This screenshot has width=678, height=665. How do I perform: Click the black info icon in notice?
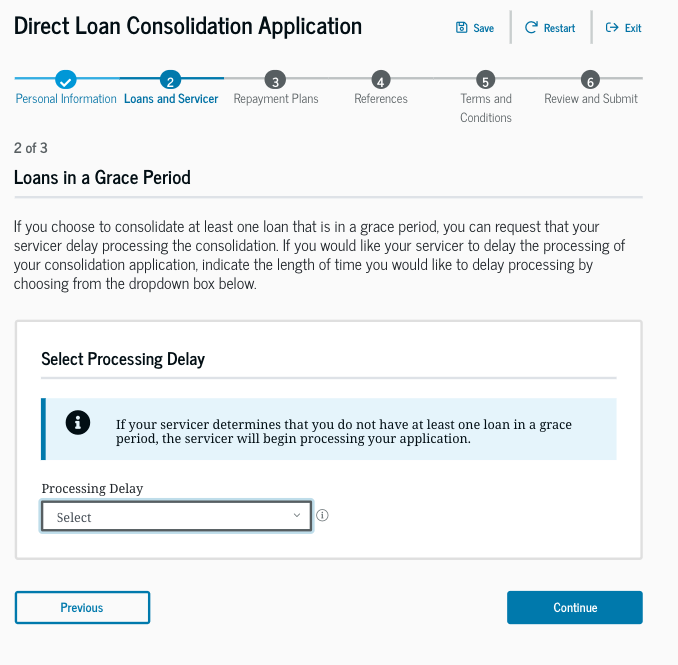coord(78,423)
